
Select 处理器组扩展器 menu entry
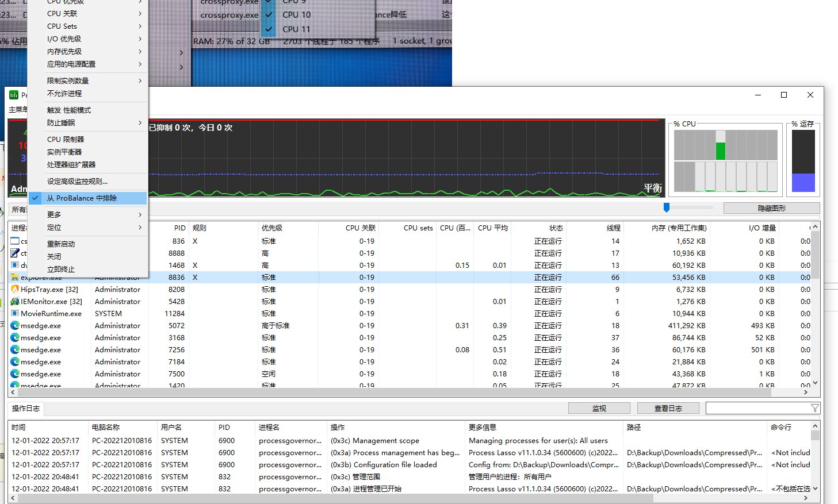(88, 164)
